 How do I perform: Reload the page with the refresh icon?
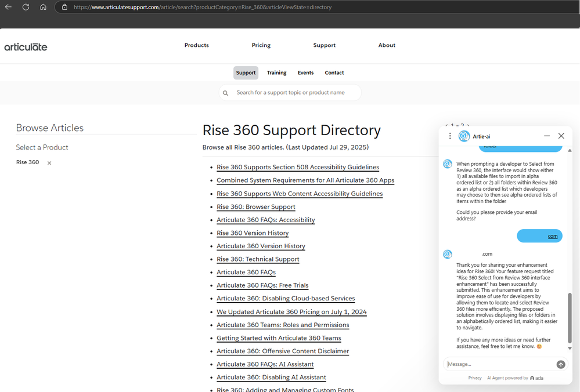pos(26,7)
